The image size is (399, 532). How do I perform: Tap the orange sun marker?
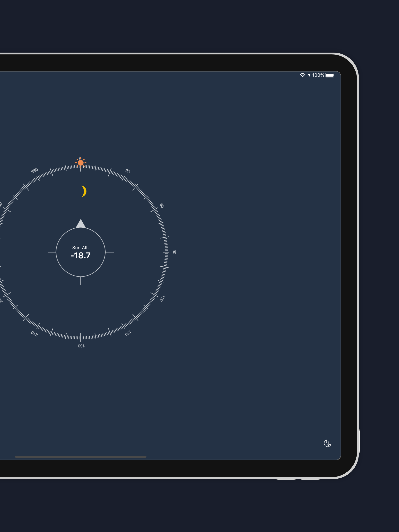[x=81, y=163]
